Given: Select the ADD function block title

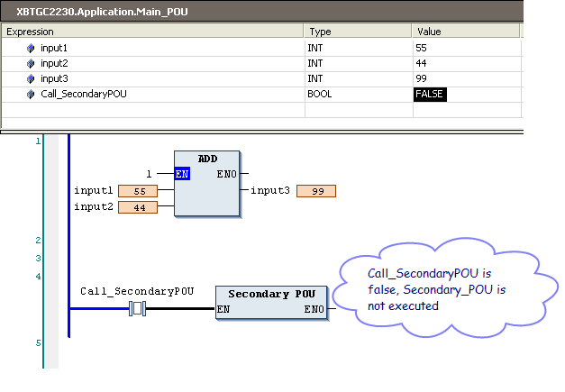Looking at the screenshot, I should point(207,159).
